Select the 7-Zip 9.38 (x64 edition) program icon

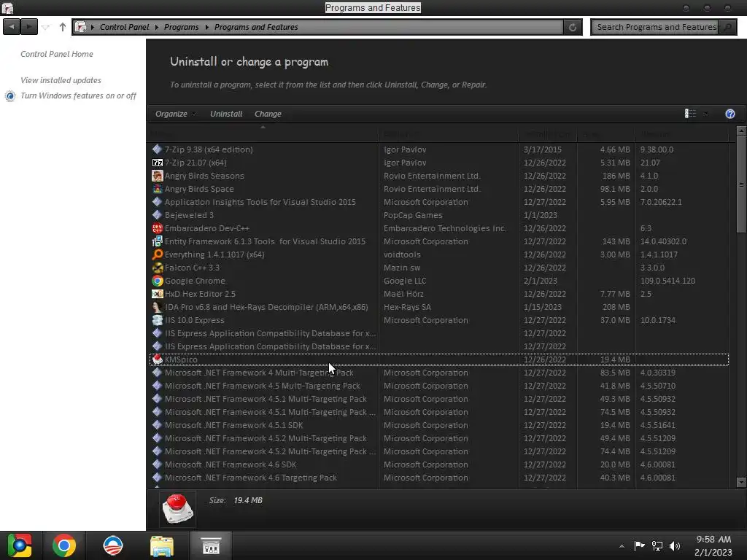(x=158, y=149)
